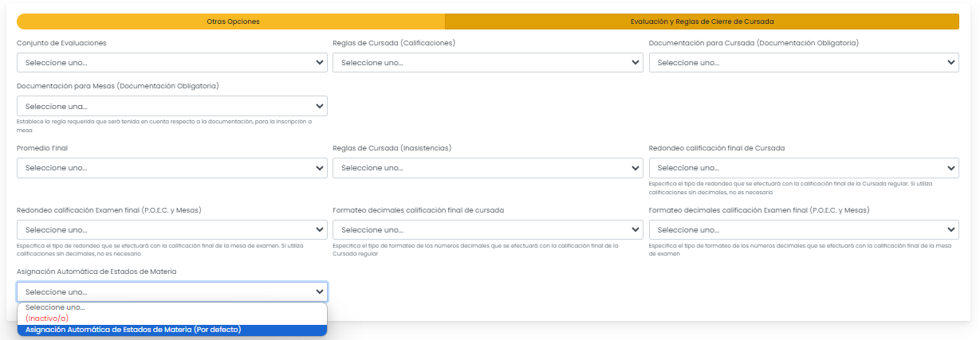The width and height of the screenshot is (980, 340).
Task: Choose 'Seleccione uno...' option in open list
Action: point(172,307)
